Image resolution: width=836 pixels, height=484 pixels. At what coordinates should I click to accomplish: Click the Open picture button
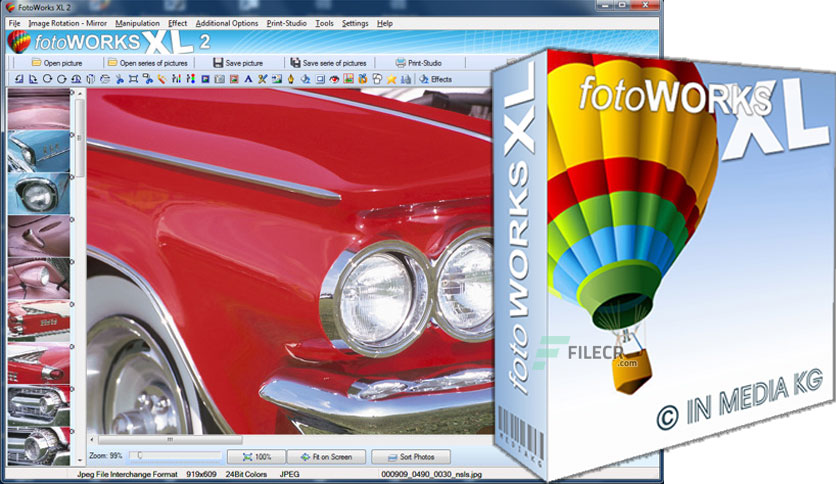(57, 63)
